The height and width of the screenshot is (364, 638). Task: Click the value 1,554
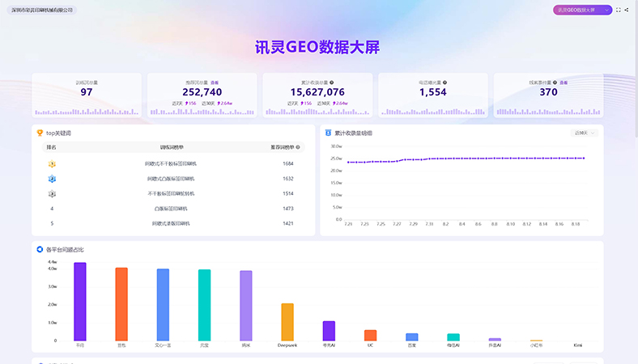pyautogui.click(x=433, y=92)
